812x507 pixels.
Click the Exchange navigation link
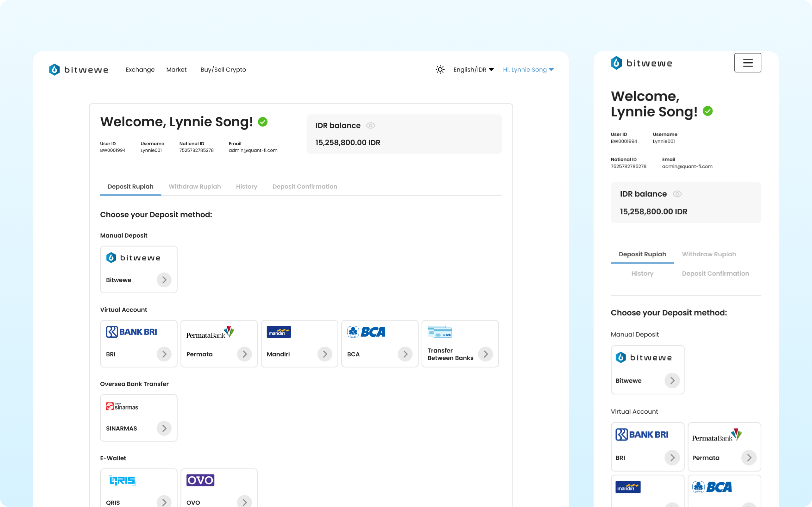click(x=140, y=69)
